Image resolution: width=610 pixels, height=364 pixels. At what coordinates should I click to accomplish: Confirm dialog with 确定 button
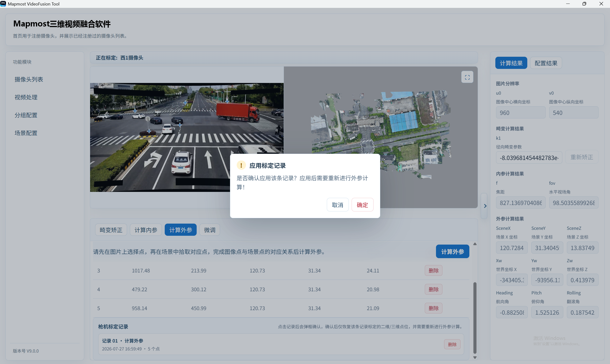click(x=362, y=205)
